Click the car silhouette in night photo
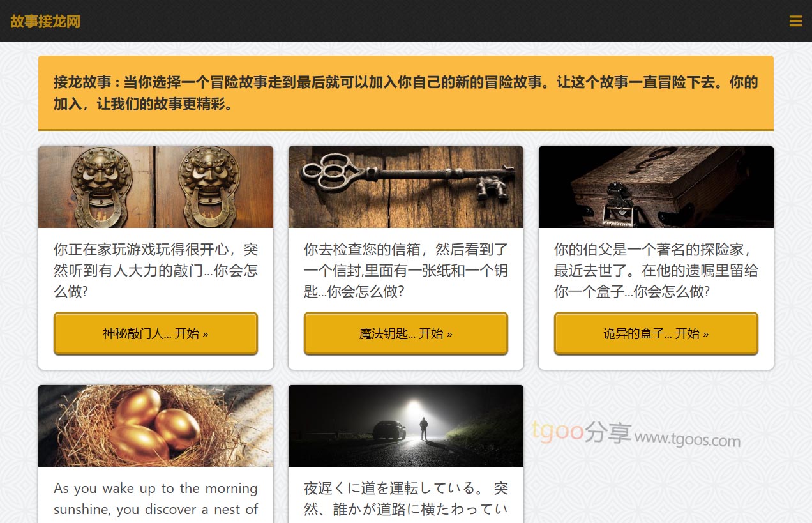This screenshot has width=812, height=523. click(x=389, y=430)
